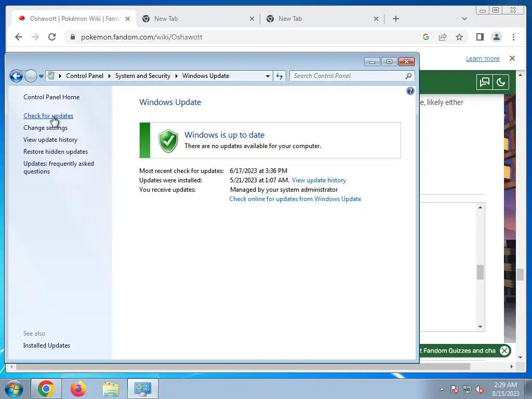
Task: Launch Firefox from the taskbar
Action: pyautogui.click(x=78, y=389)
